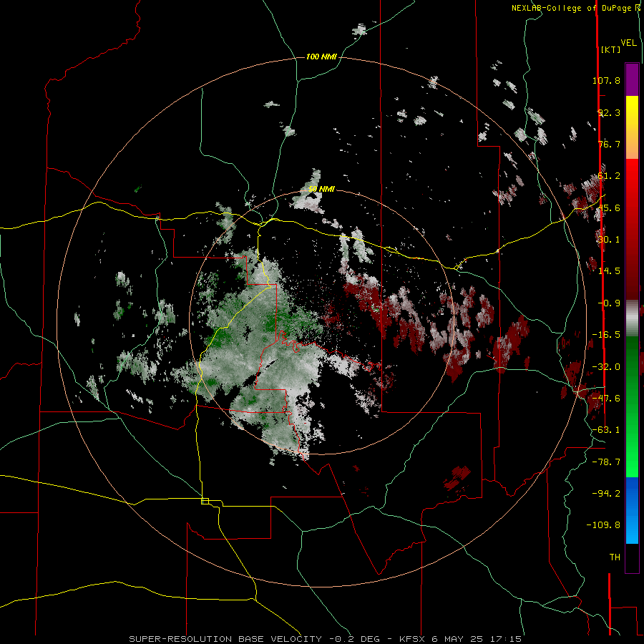This screenshot has height=644, width=644.
Task: Click the -109.8 legend value
Action: [x=603, y=525]
